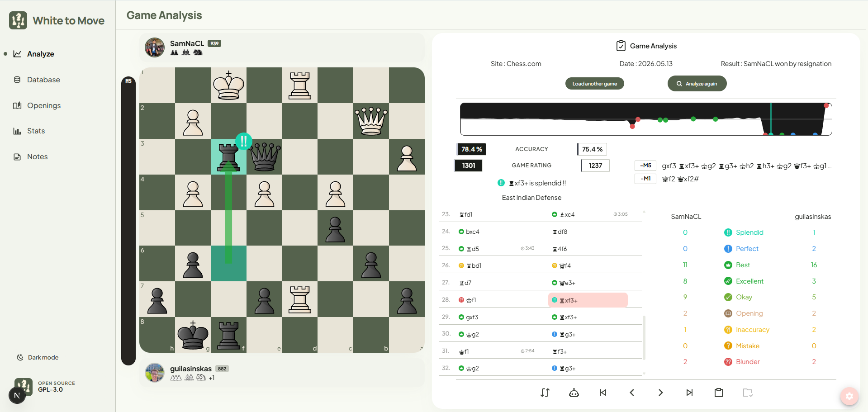Click the Game Analysis clipboard-check icon
The image size is (868, 412).
[x=621, y=46]
